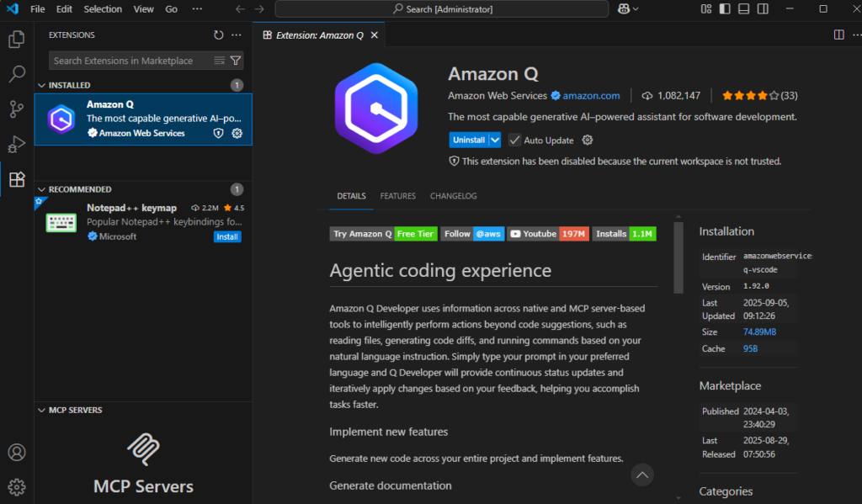Open the Accounts icon in activity bar
The width and height of the screenshot is (862, 504).
pyautogui.click(x=17, y=453)
